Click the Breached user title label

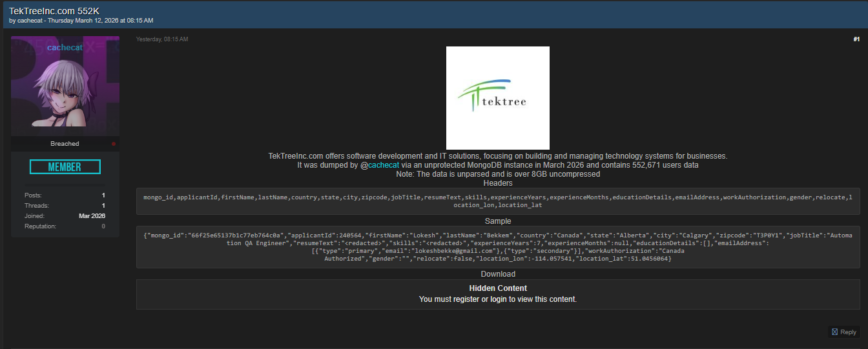tap(65, 144)
